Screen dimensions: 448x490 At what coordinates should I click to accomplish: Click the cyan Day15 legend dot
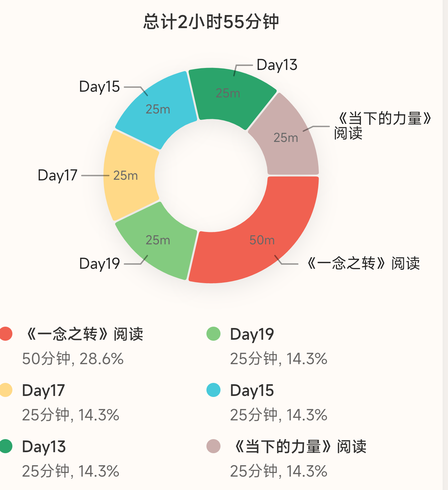213,390
